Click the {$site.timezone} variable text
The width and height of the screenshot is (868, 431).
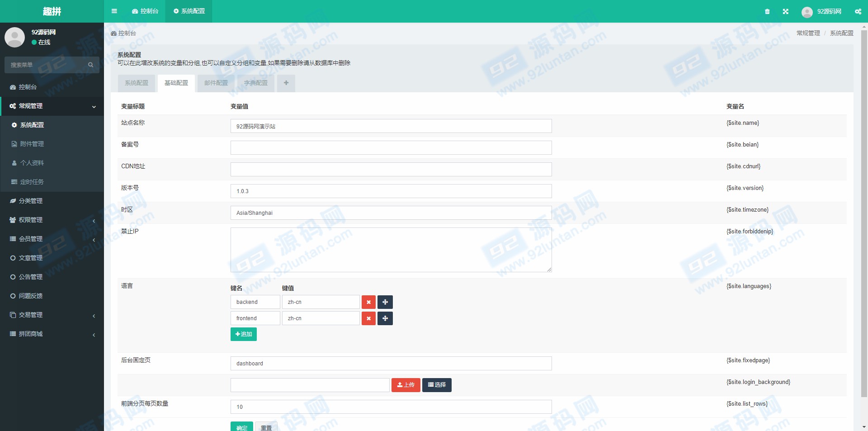747,210
